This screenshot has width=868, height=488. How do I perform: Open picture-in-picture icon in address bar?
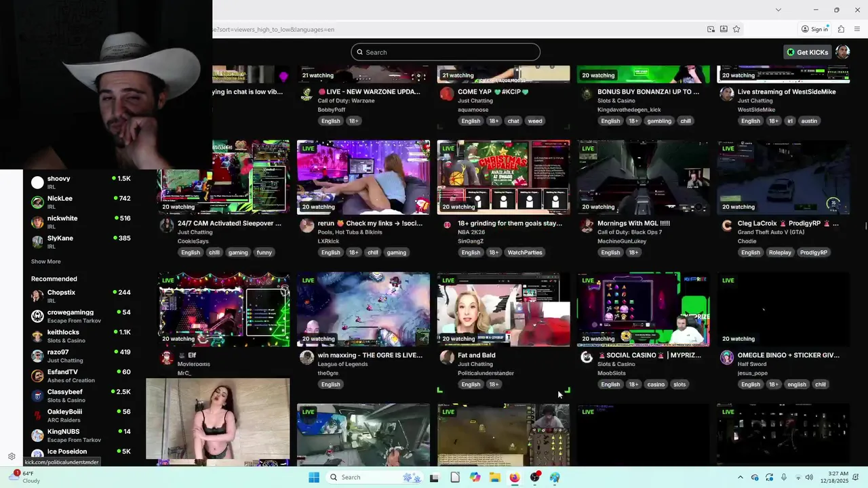tap(711, 29)
